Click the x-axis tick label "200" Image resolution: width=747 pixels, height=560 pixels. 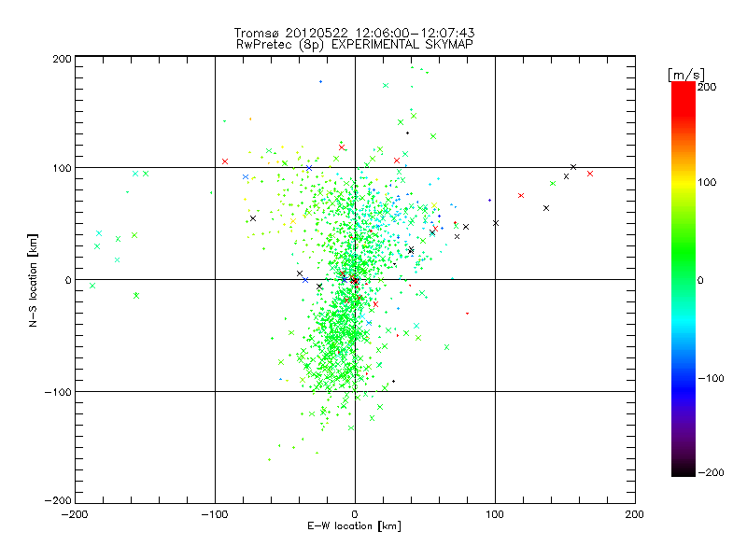click(635, 514)
